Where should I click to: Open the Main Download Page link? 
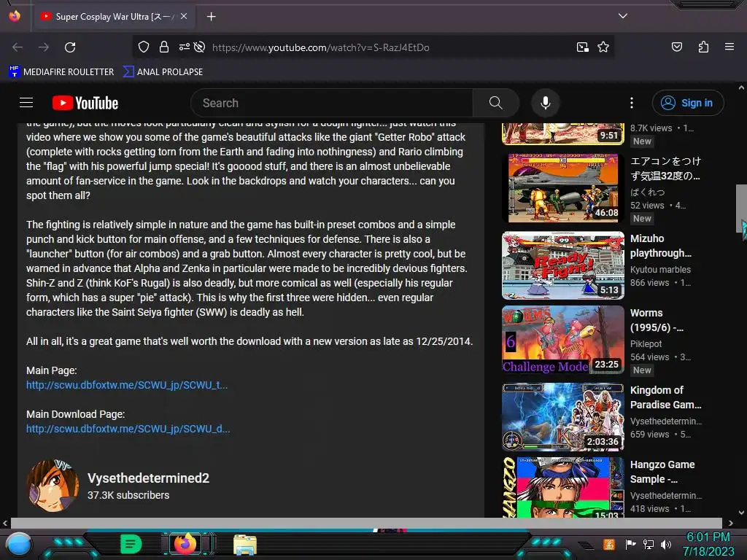(x=128, y=429)
